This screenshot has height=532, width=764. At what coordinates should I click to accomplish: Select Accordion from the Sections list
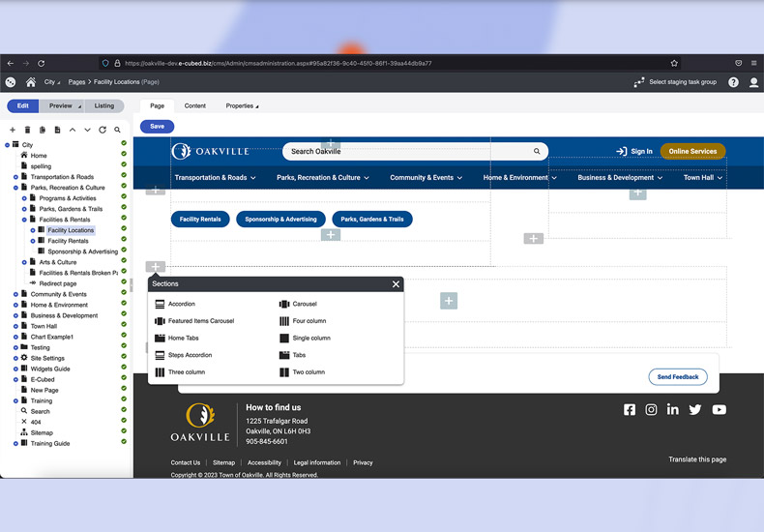(x=181, y=304)
